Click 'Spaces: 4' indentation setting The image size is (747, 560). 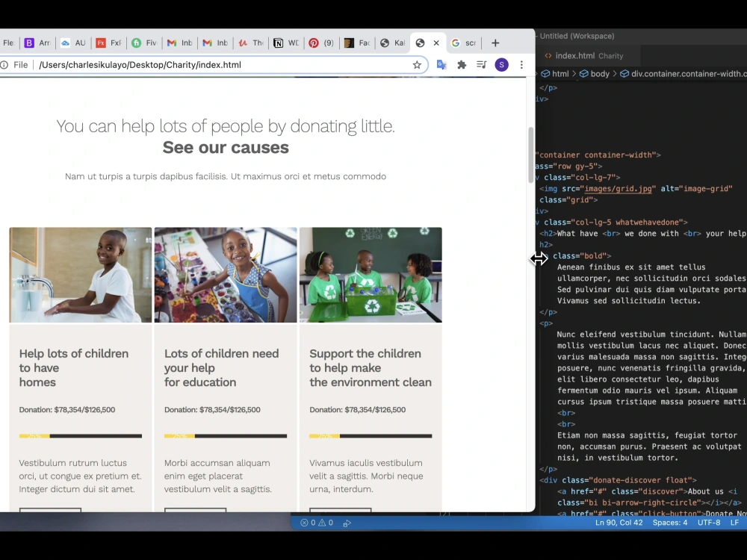670,523
